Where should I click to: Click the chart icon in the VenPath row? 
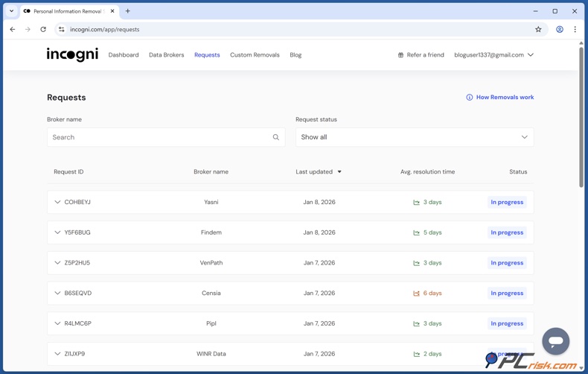point(416,263)
